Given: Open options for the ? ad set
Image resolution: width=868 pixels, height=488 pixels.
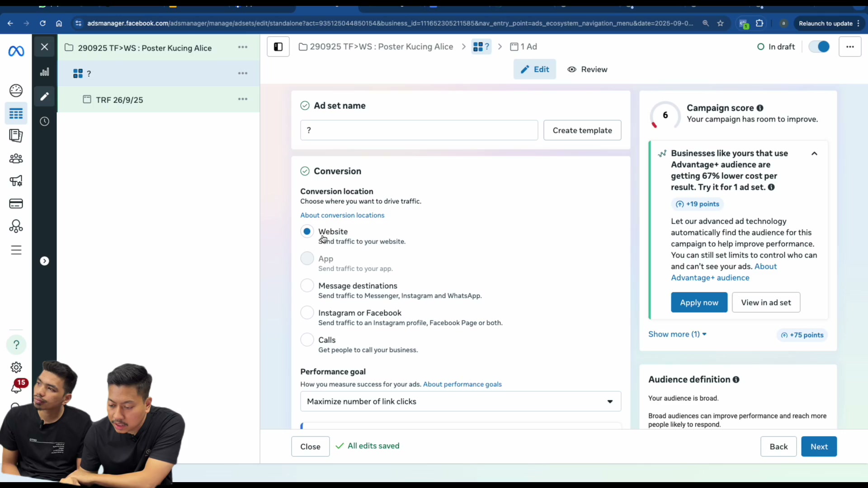Looking at the screenshot, I should point(243,73).
